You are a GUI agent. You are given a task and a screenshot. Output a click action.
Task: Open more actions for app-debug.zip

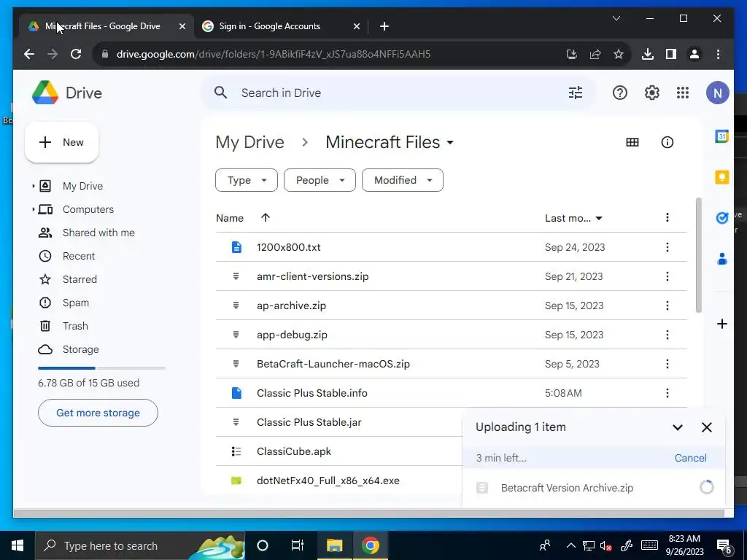click(667, 335)
